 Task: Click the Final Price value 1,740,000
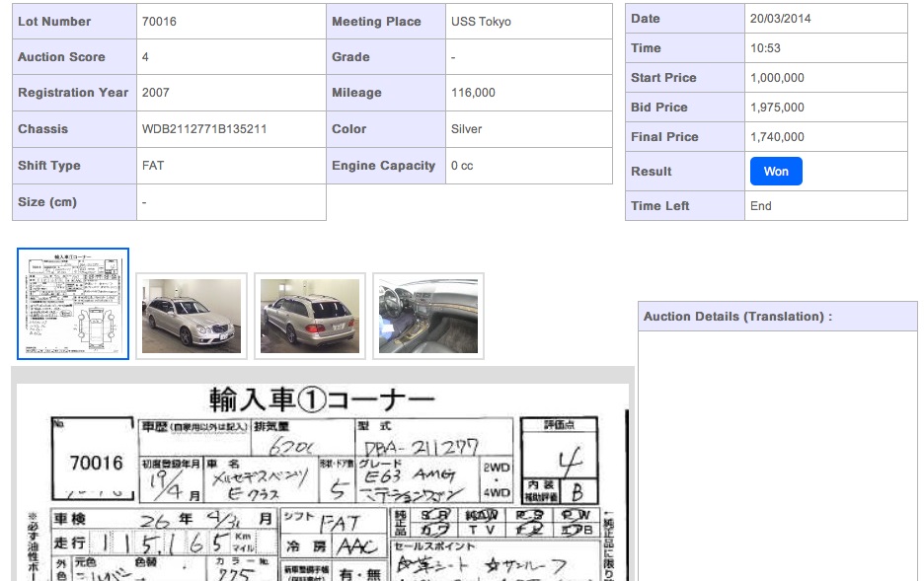tap(777, 137)
